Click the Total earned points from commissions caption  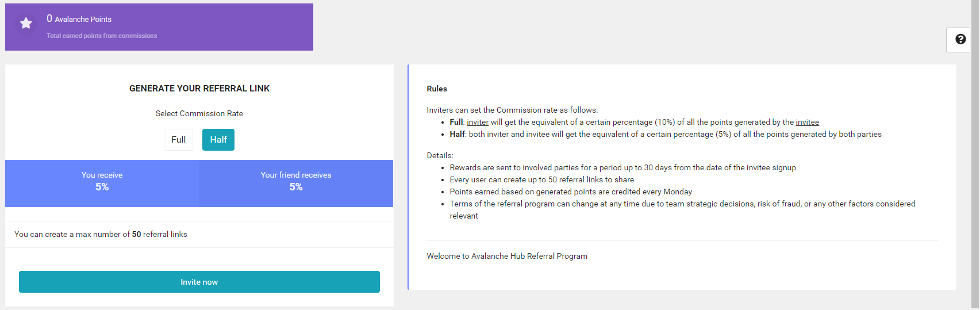point(102,36)
